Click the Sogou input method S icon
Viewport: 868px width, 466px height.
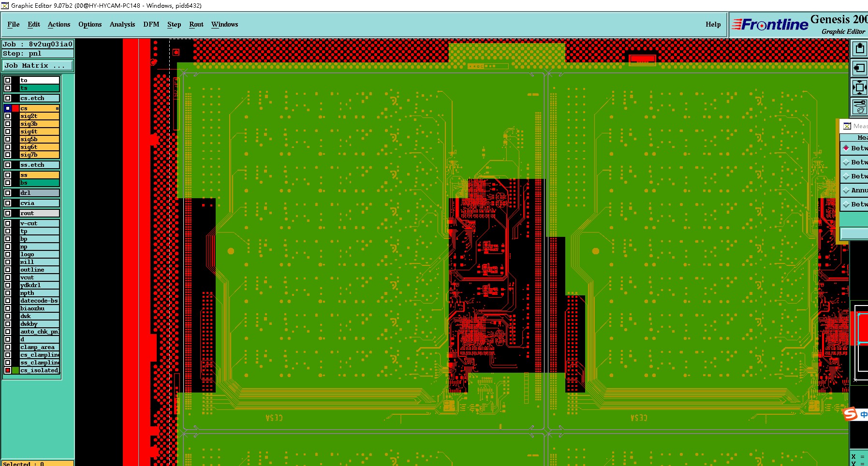(850, 414)
